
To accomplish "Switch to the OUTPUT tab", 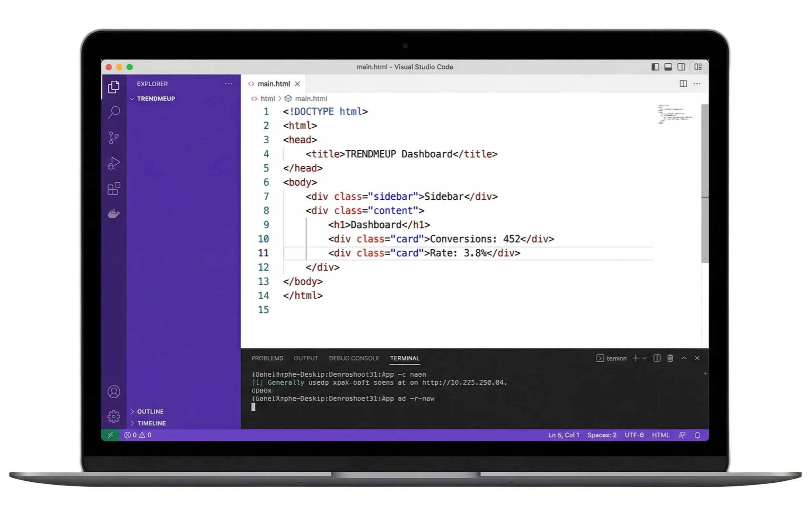I will (x=305, y=358).
